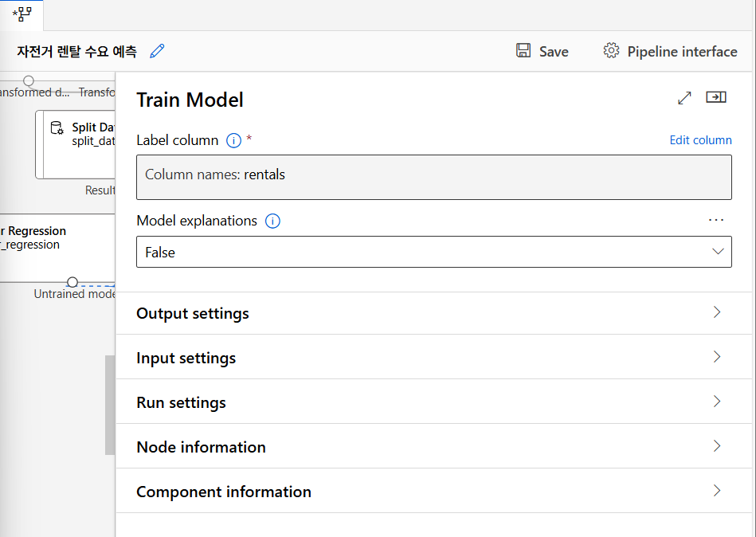Click the Pipeline interface gear icon
This screenshot has height=537, width=756.
pyautogui.click(x=611, y=51)
